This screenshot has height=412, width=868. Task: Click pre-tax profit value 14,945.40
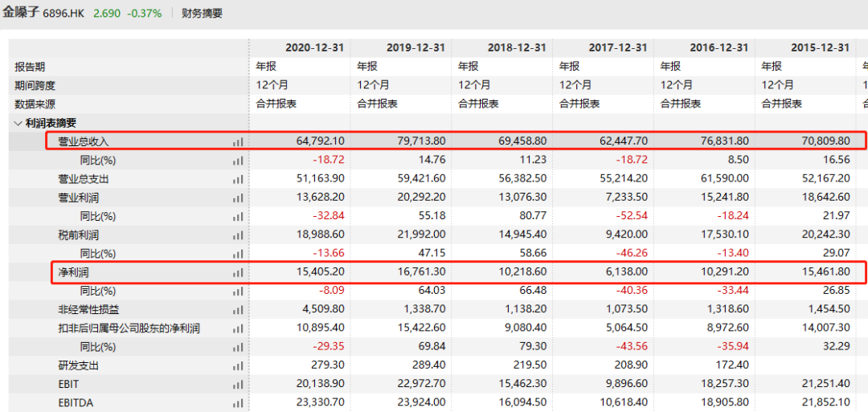click(522, 235)
